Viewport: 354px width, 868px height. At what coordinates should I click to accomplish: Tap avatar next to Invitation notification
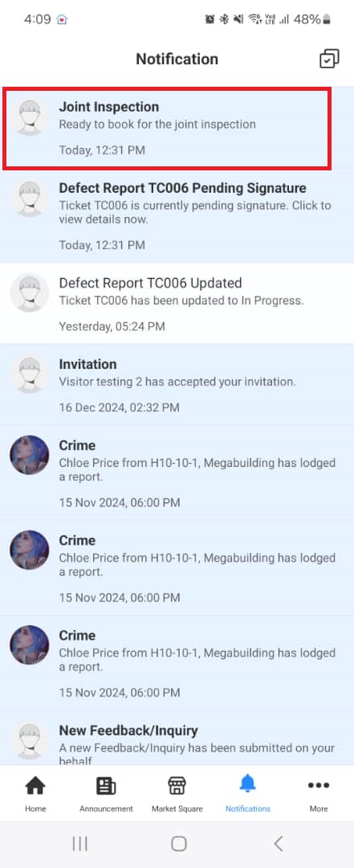point(30,374)
